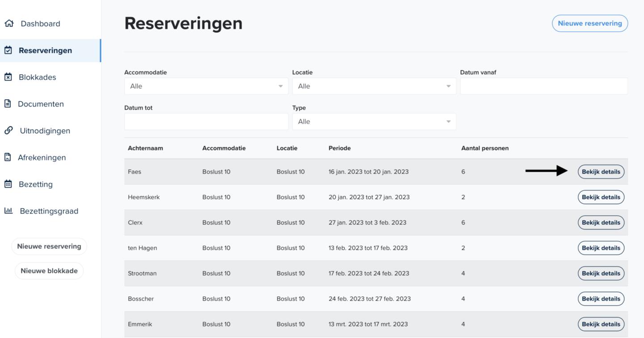Click the Bezettingsgraad bar chart icon
The height and width of the screenshot is (338, 644).
point(8,211)
